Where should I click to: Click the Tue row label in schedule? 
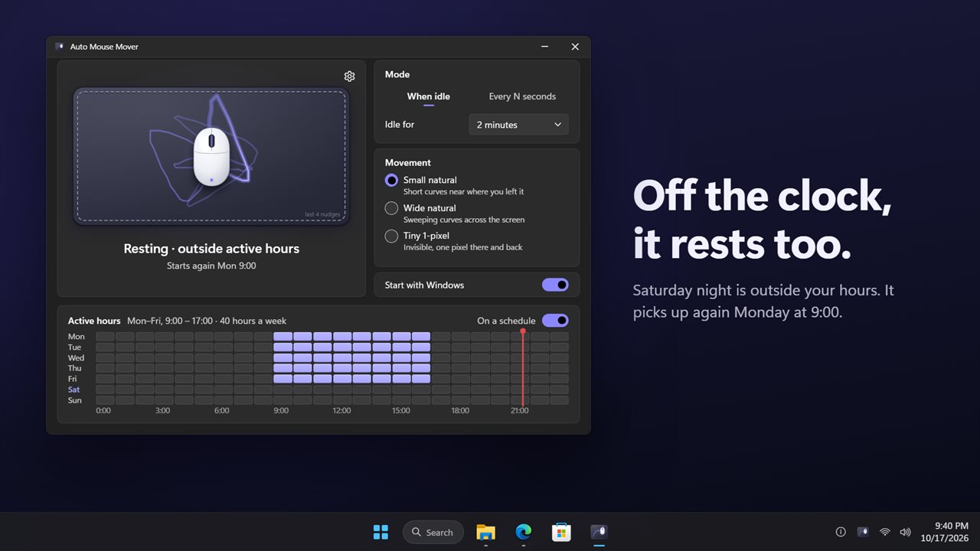pos(75,347)
